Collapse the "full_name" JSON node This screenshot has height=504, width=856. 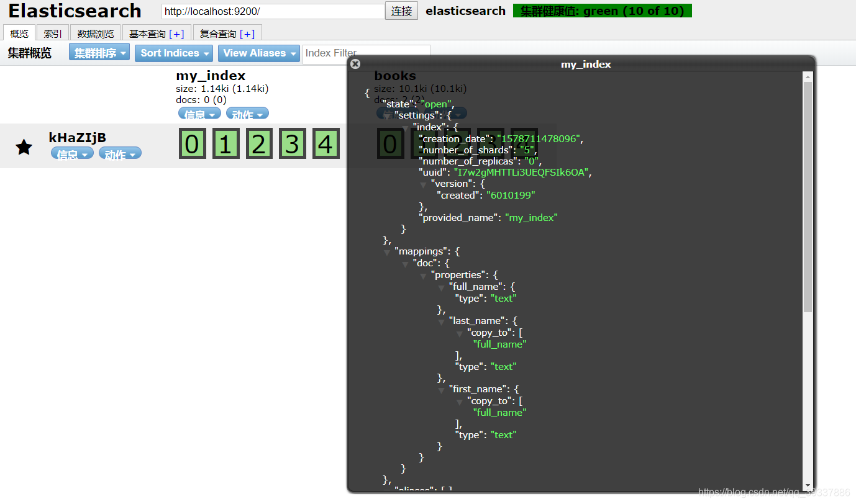point(442,287)
